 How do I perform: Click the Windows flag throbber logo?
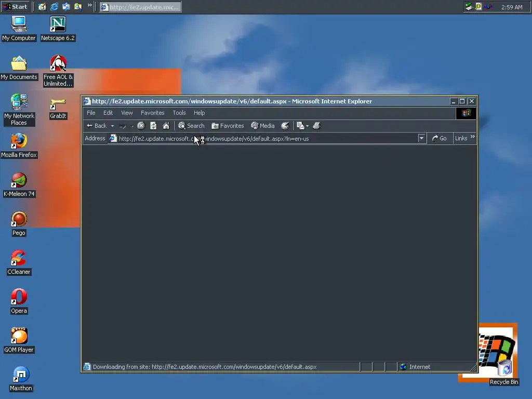click(466, 113)
